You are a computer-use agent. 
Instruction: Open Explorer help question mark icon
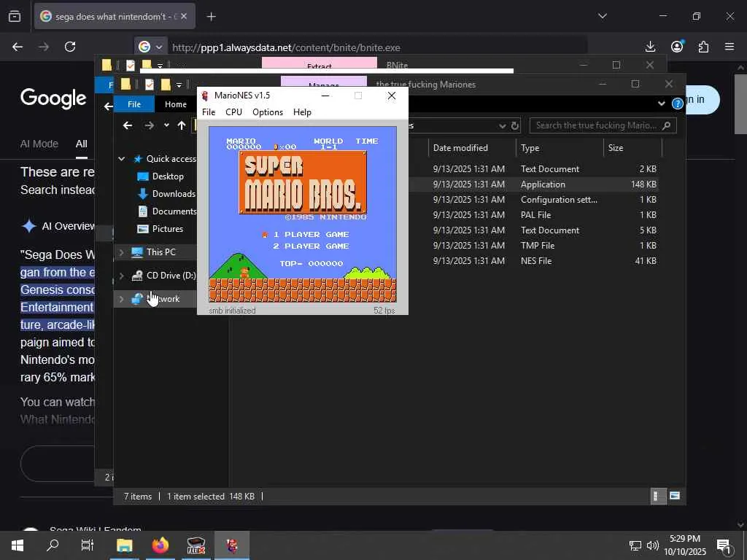(677, 104)
